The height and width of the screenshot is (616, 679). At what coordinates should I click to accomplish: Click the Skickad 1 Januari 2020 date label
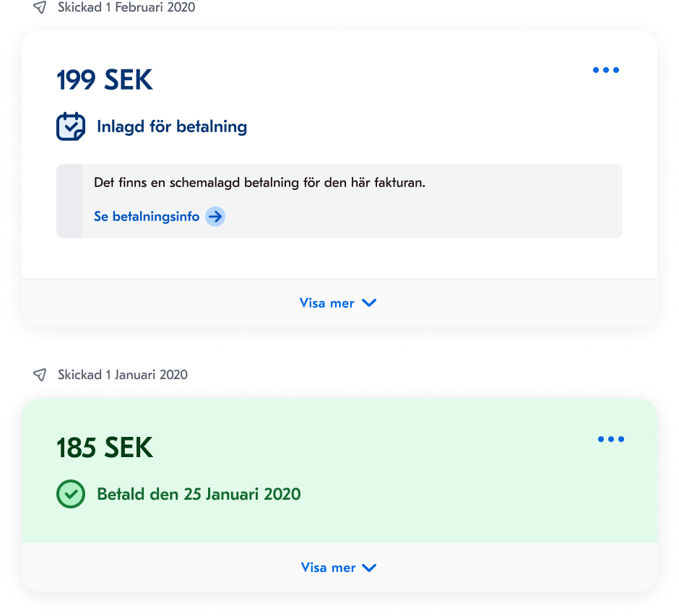[x=123, y=375]
